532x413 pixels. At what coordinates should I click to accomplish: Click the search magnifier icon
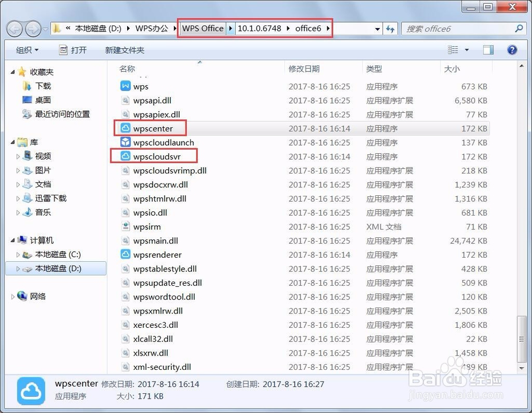click(x=519, y=29)
